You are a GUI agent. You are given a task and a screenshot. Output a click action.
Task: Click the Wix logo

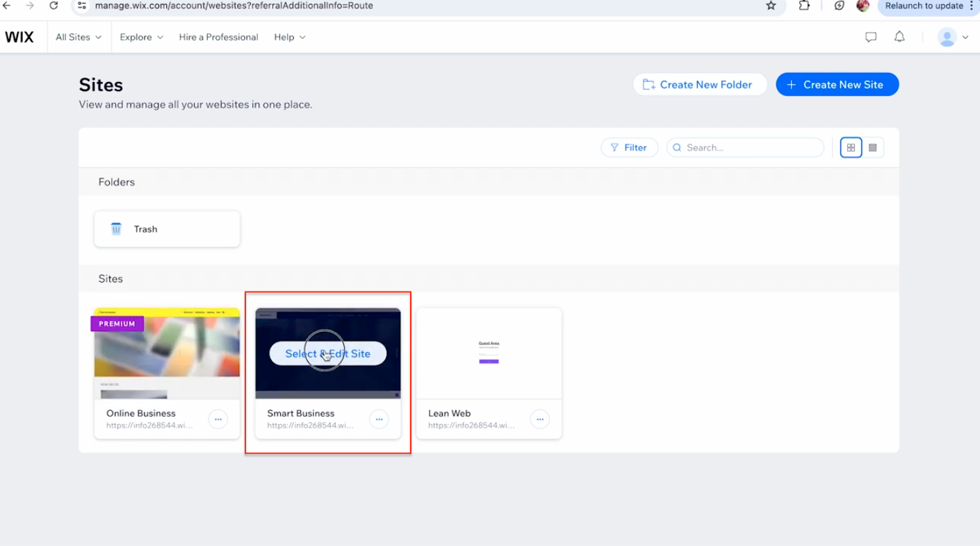click(19, 37)
